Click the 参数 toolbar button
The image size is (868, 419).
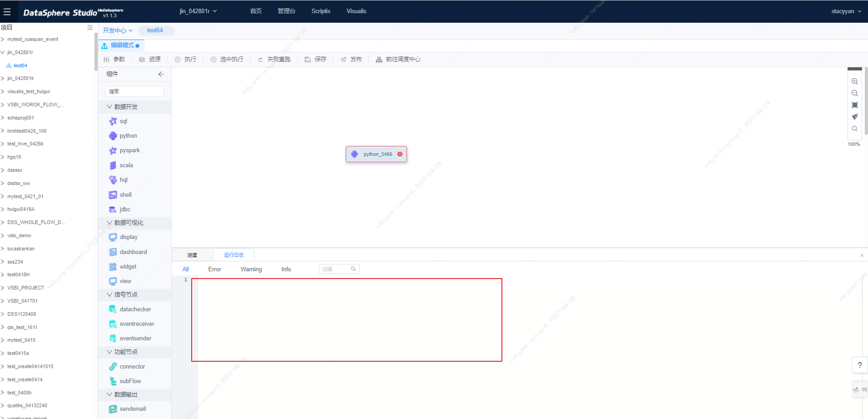point(114,60)
